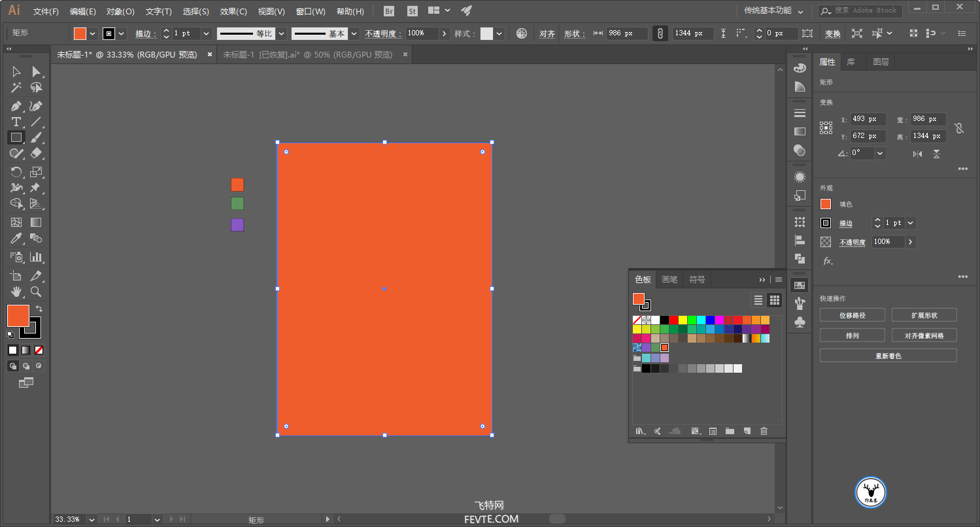980x527 pixels.
Task: Pick the Eraser tool
Action: [37, 153]
